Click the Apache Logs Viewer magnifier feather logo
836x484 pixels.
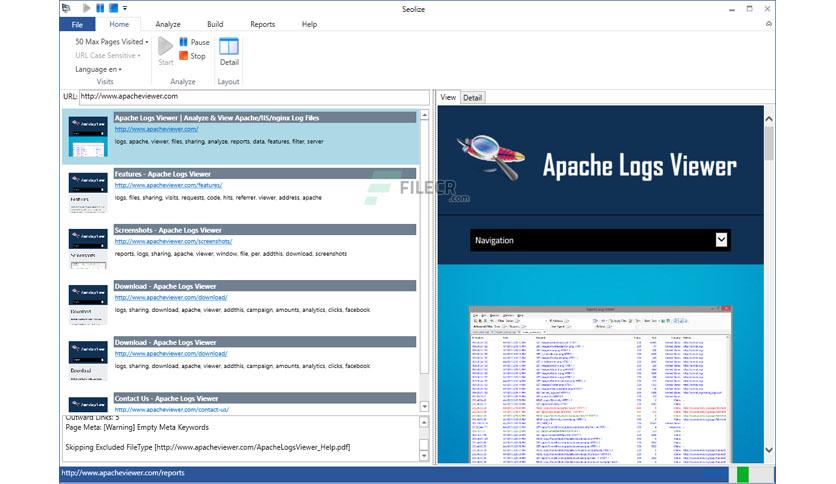tap(492, 157)
